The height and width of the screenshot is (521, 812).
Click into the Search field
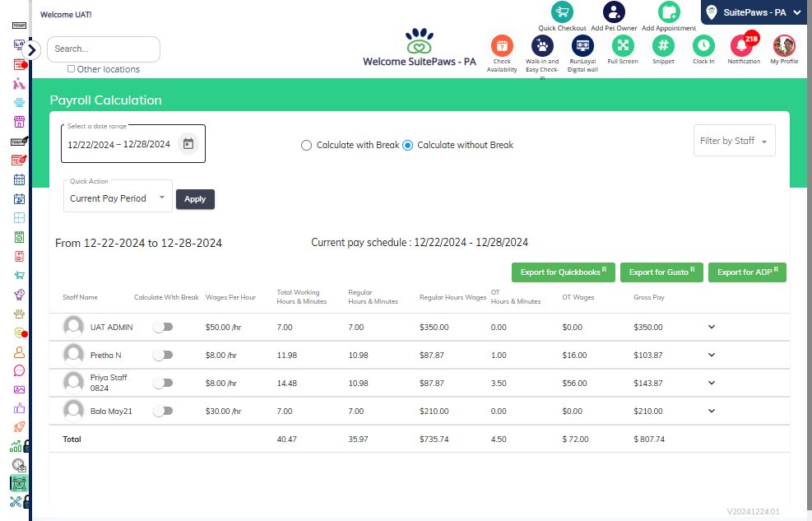(104, 49)
